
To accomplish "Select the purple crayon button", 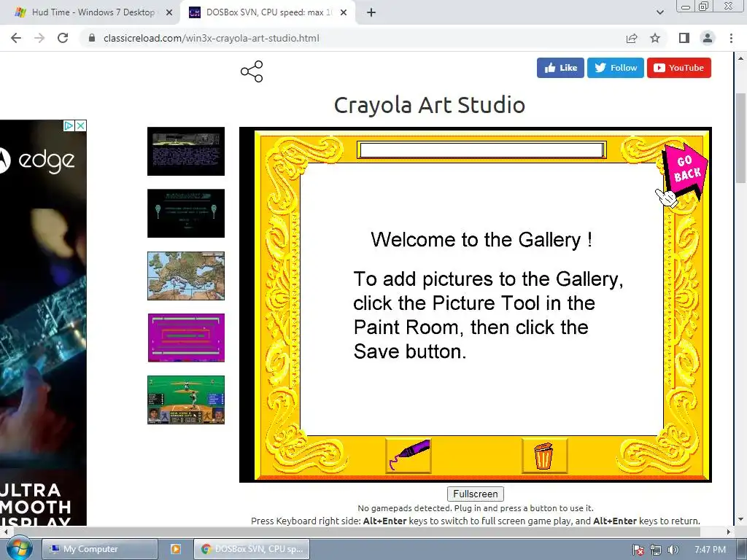I will coord(409,455).
